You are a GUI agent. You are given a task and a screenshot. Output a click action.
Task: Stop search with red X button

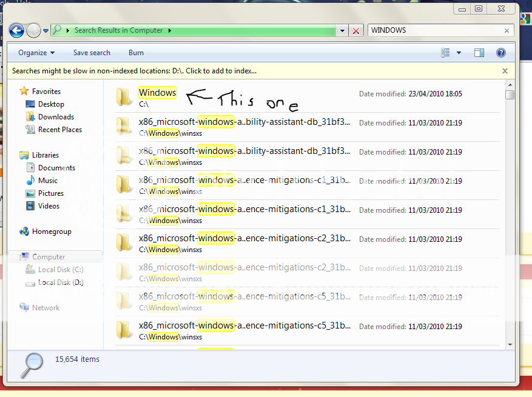tap(356, 31)
